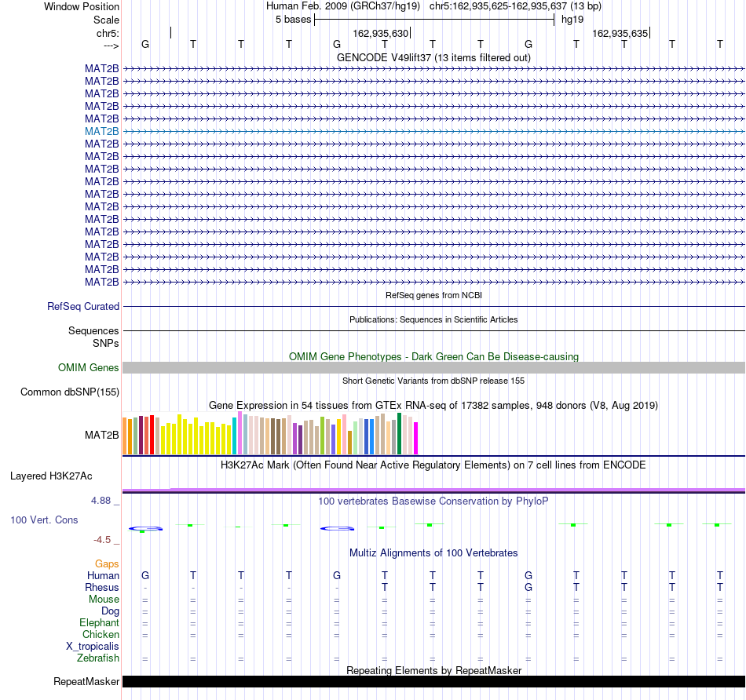Select the OMIM Genes track label
The image size is (746, 700).
pos(89,367)
